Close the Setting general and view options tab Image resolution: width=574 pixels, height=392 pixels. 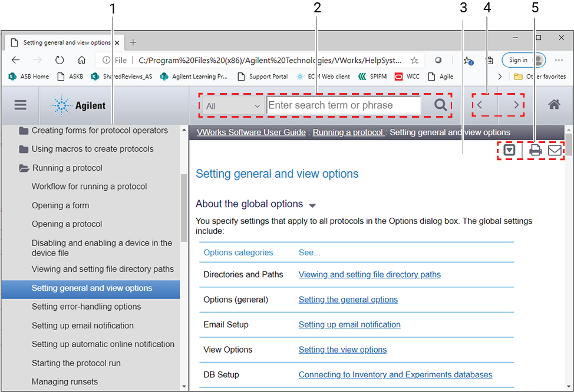[117, 43]
